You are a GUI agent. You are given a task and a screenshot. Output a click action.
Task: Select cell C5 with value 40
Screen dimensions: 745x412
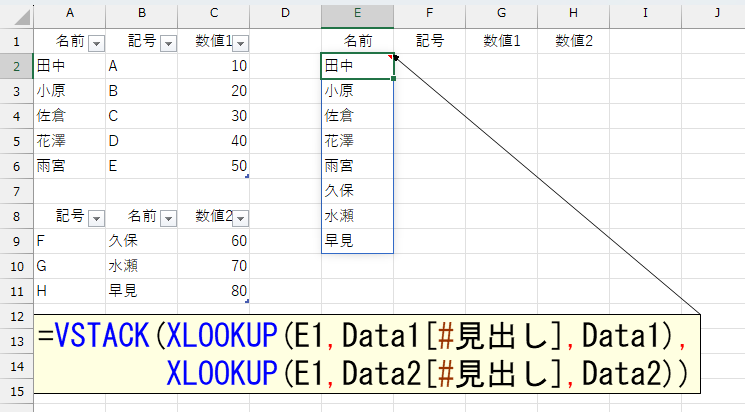pos(214,141)
